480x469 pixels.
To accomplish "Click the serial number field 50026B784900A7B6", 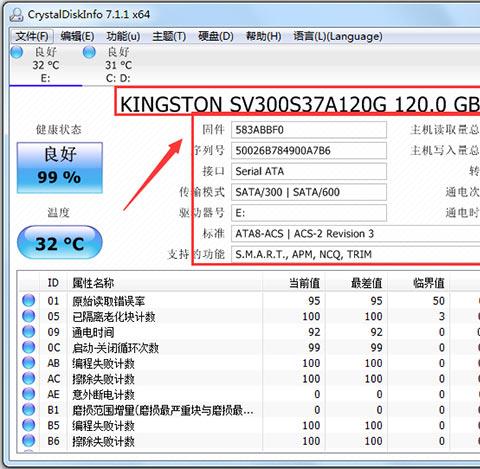I will (x=309, y=150).
